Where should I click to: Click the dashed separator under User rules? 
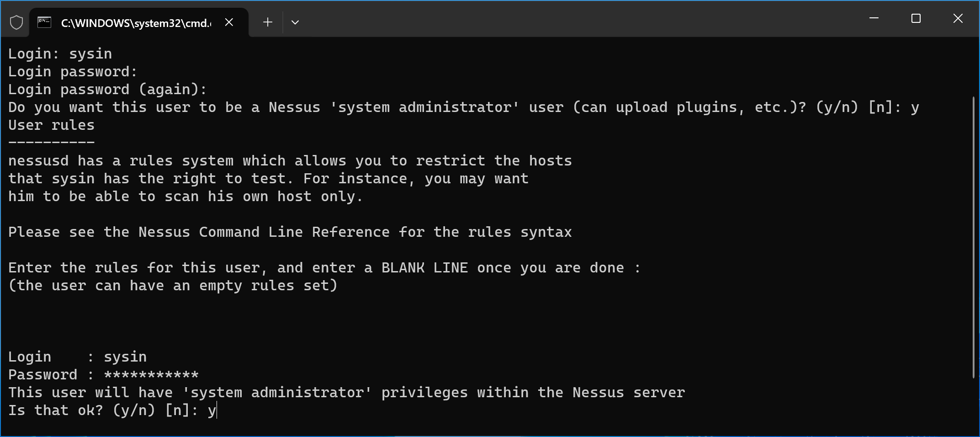[51, 143]
